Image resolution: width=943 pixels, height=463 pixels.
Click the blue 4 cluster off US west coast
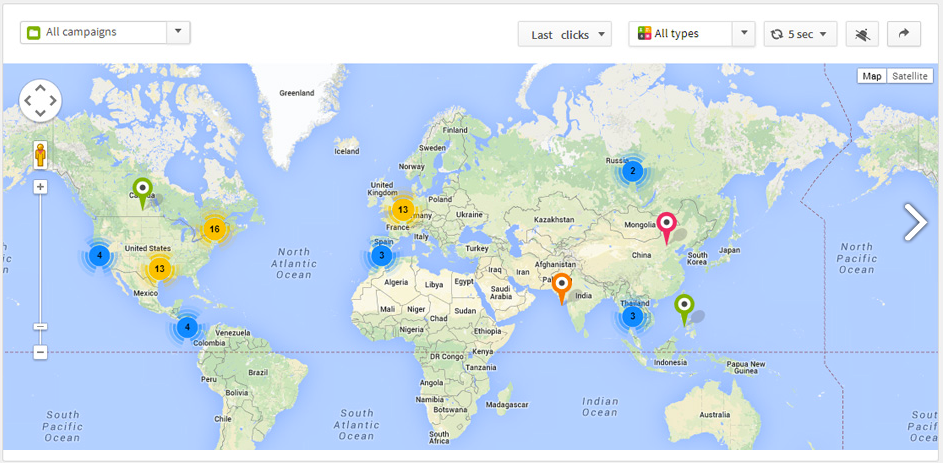99,255
